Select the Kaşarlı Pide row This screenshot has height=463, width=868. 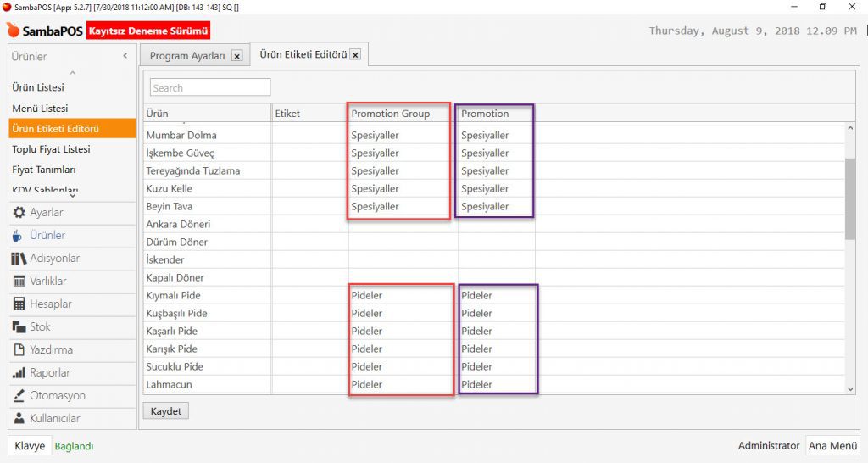point(494,332)
